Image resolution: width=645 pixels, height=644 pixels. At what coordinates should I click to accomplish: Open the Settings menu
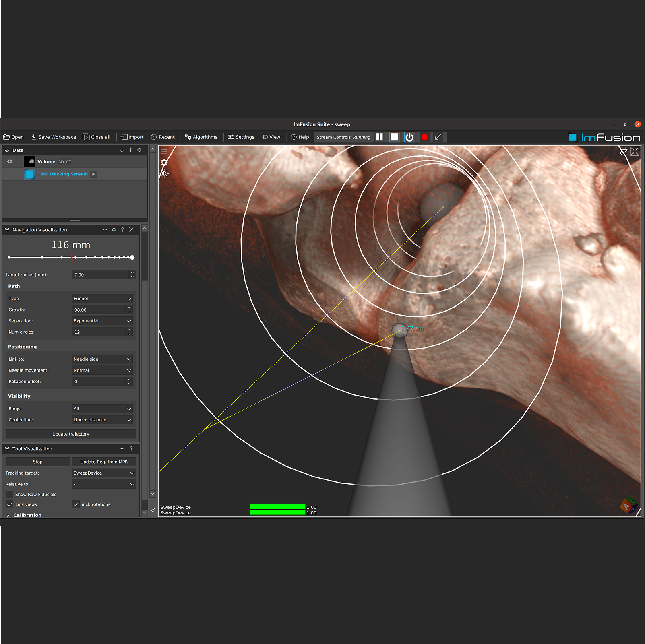(x=241, y=137)
